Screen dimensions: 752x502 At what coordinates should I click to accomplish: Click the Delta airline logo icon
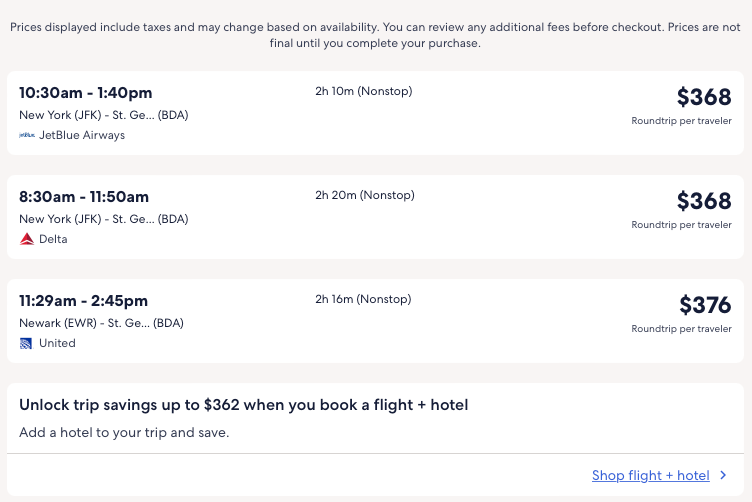(x=27, y=239)
